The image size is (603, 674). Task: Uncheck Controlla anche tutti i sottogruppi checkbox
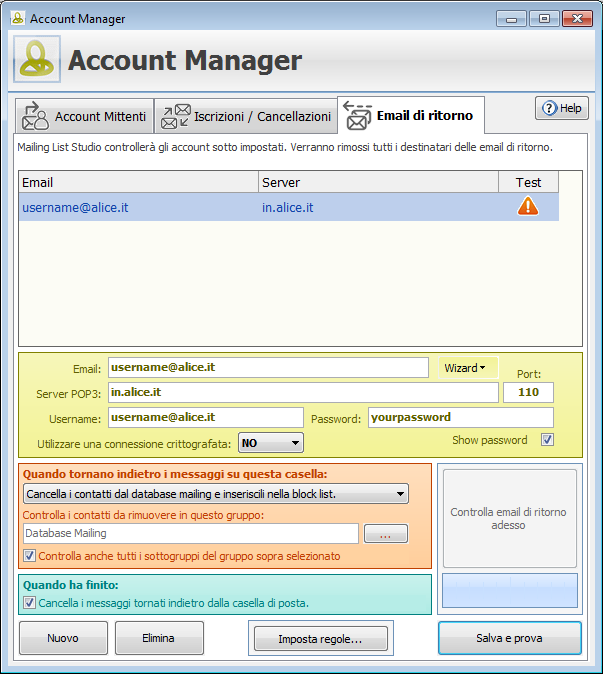click(x=29, y=556)
